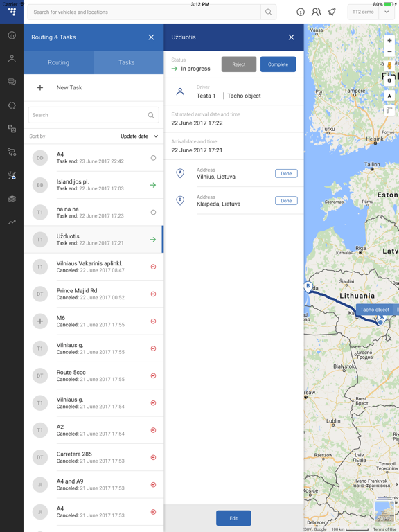Select the Street View pegman on map
The height and width of the screenshot is (532, 399).
[389, 66]
